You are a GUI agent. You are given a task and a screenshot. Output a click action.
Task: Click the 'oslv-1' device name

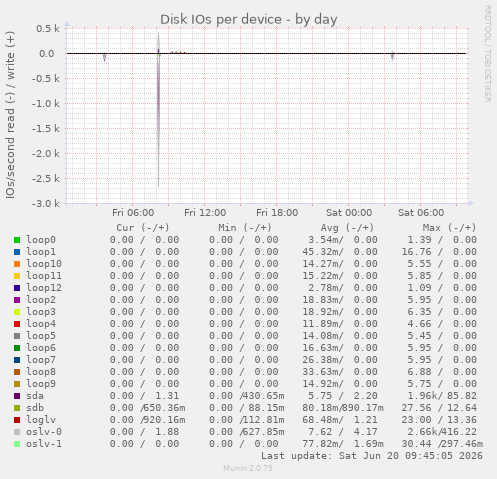[x=44, y=444]
